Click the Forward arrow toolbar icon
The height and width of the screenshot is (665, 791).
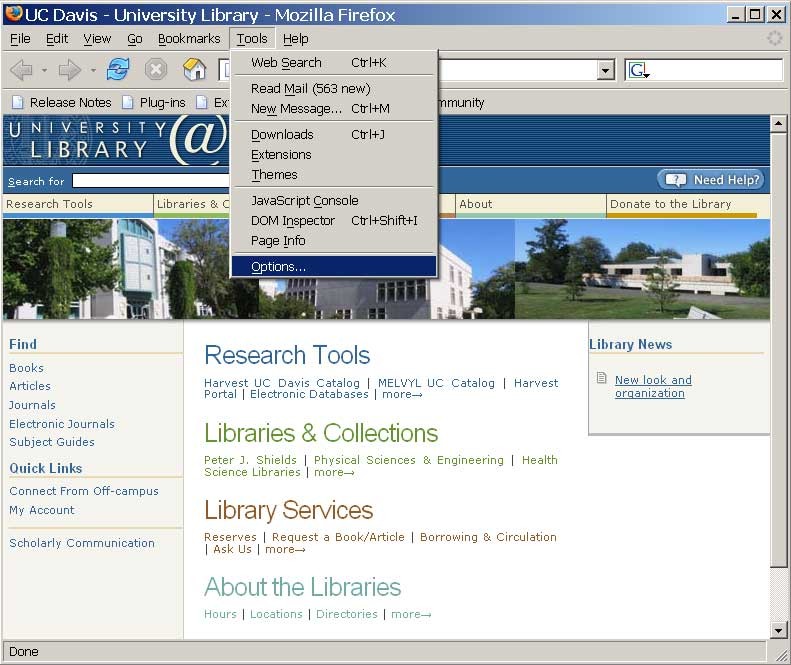pos(70,70)
